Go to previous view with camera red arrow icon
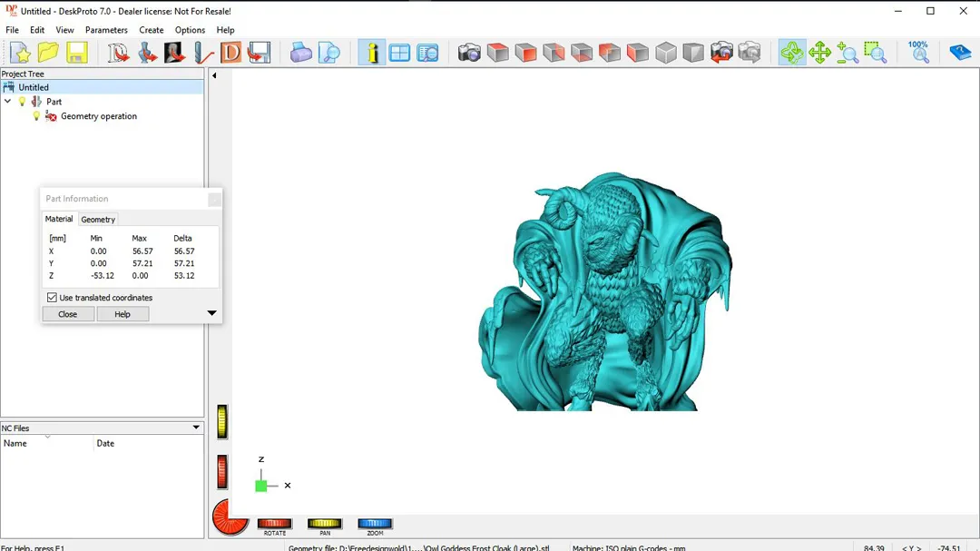The height and width of the screenshot is (551, 980). (721, 53)
